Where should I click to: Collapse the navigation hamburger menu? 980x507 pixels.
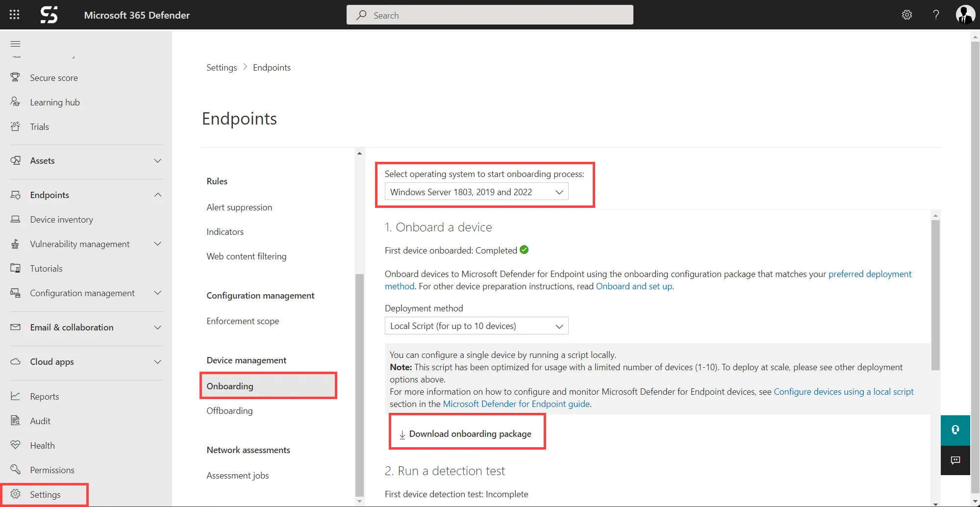pos(16,44)
